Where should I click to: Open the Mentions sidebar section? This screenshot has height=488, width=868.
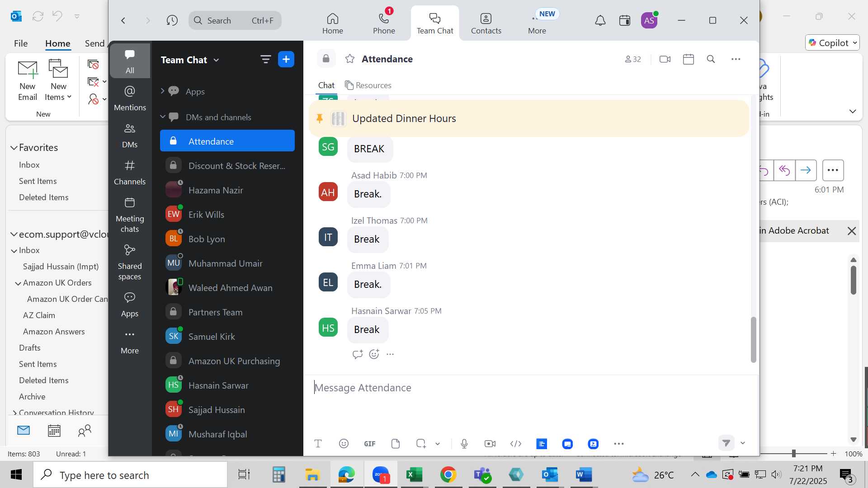point(130,98)
